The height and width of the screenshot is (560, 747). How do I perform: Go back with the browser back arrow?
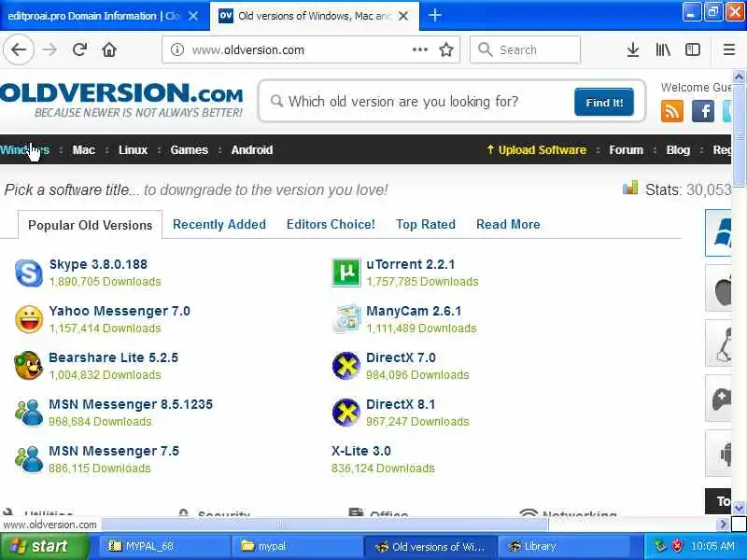click(x=19, y=49)
